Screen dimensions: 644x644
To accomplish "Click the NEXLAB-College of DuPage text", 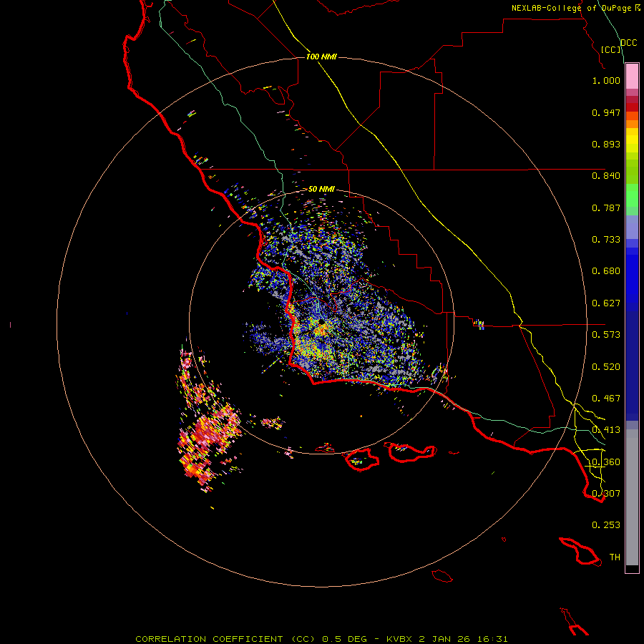I will click(x=571, y=8).
